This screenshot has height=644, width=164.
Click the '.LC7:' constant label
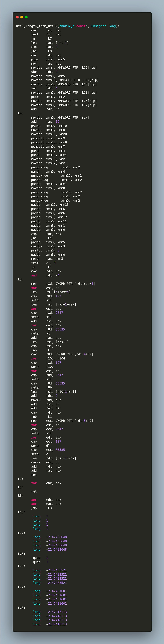point(21,587)
